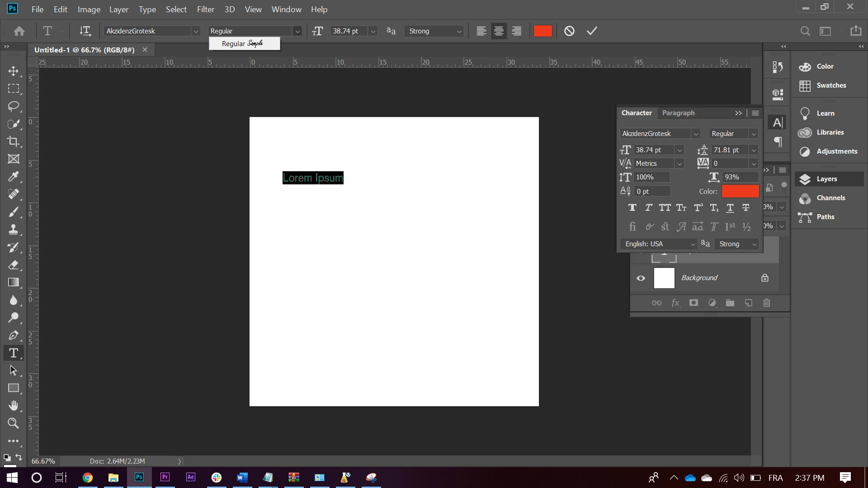Select the Clone Stamp tool
868x488 pixels.
click(x=13, y=230)
